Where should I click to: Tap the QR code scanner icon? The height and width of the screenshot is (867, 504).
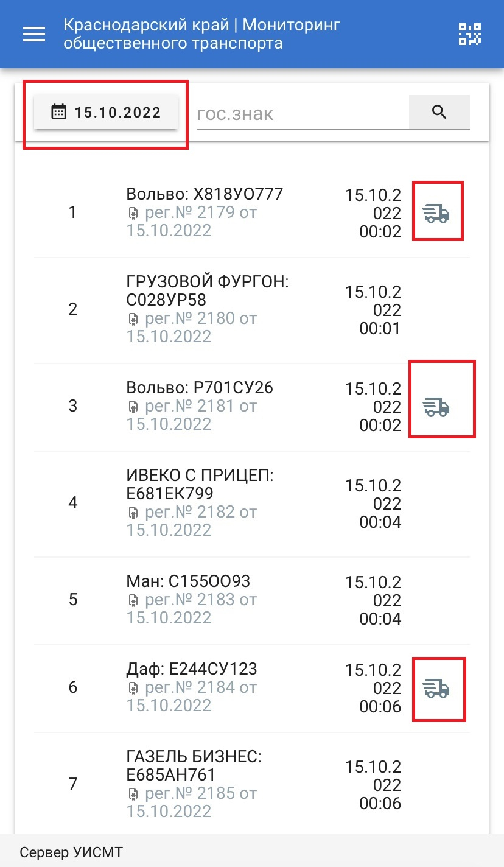(469, 35)
